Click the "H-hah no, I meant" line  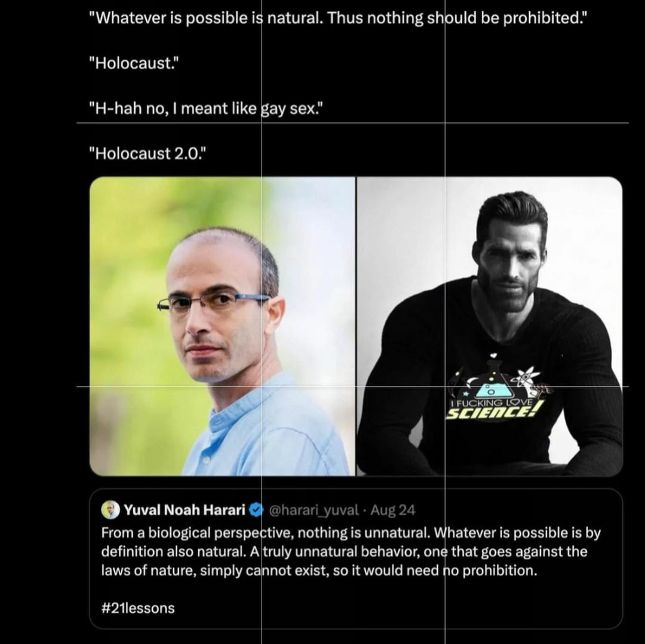coord(207,109)
